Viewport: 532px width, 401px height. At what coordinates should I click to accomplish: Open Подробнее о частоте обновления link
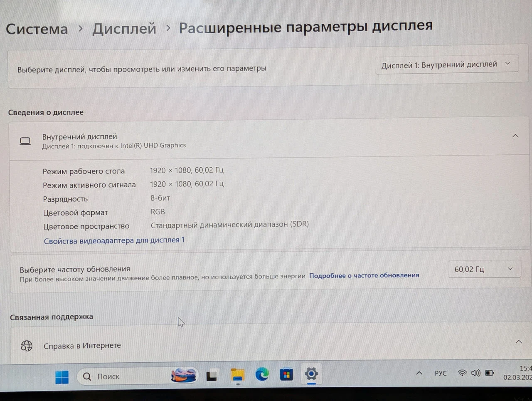tap(364, 275)
